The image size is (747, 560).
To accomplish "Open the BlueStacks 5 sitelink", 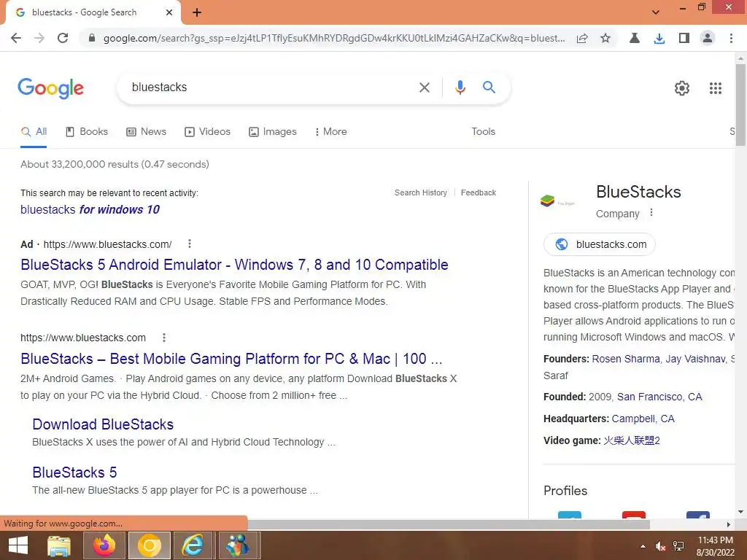I will point(75,472).
